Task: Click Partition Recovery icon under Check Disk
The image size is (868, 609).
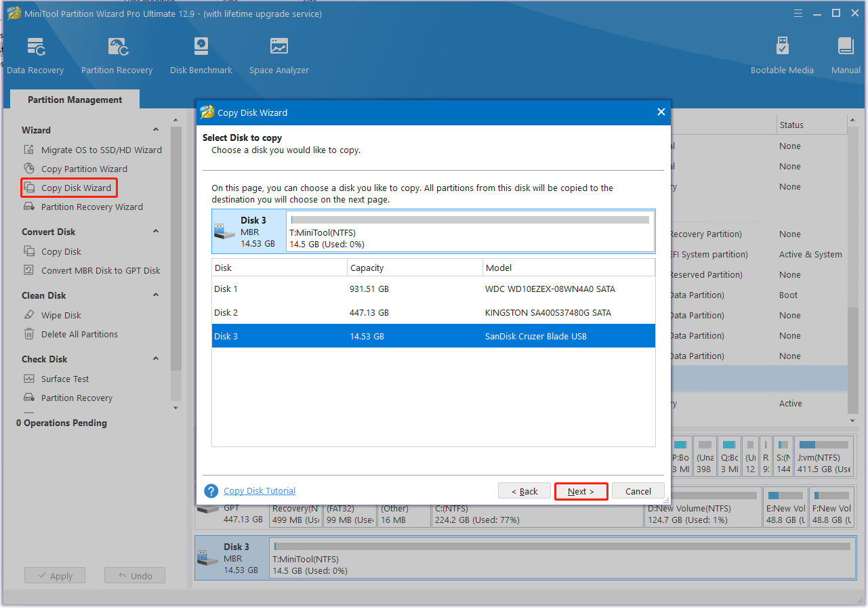Action: coord(28,398)
